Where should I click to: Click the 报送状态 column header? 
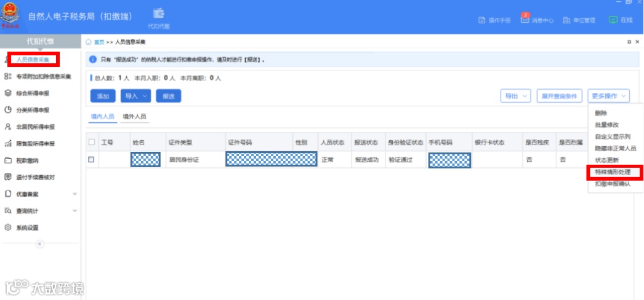point(367,142)
